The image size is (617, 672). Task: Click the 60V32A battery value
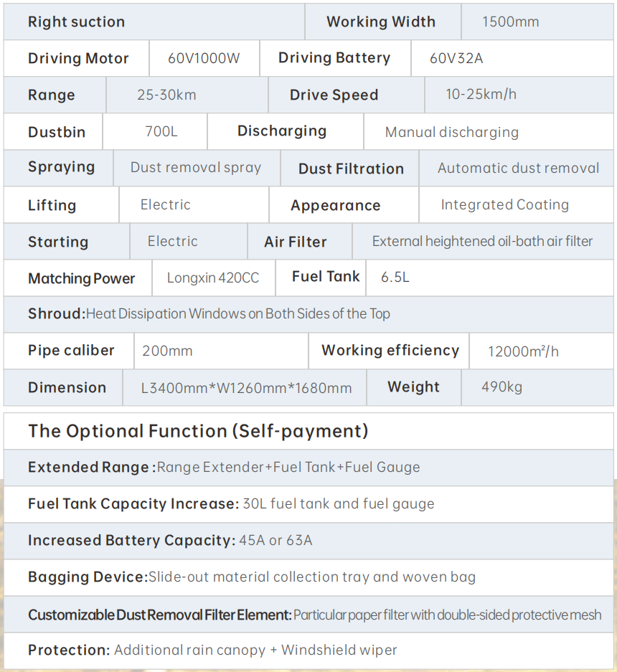(x=456, y=58)
